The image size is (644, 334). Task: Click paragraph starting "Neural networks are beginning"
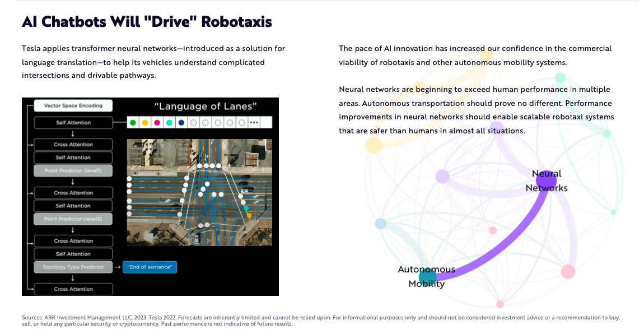pyautogui.click(x=477, y=110)
